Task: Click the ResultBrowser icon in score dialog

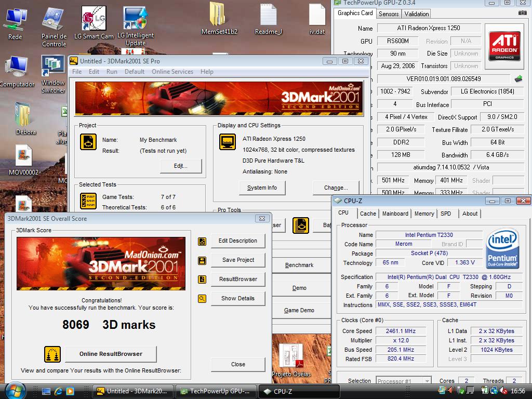Action: tap(202, 280)
